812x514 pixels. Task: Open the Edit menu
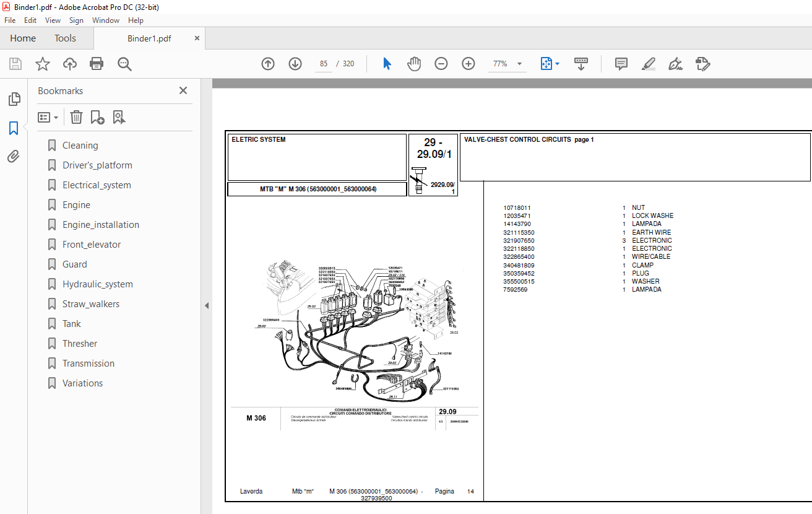click(x=30, y=20)
